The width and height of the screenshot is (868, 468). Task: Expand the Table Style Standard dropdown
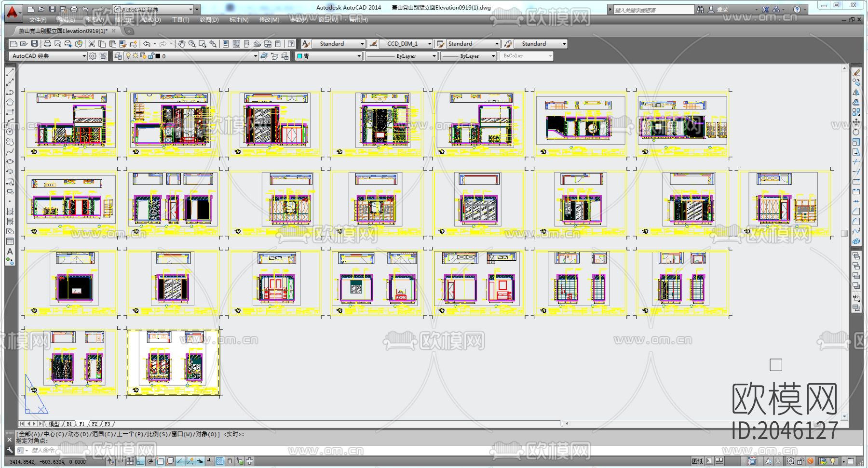tap(474, 44)
